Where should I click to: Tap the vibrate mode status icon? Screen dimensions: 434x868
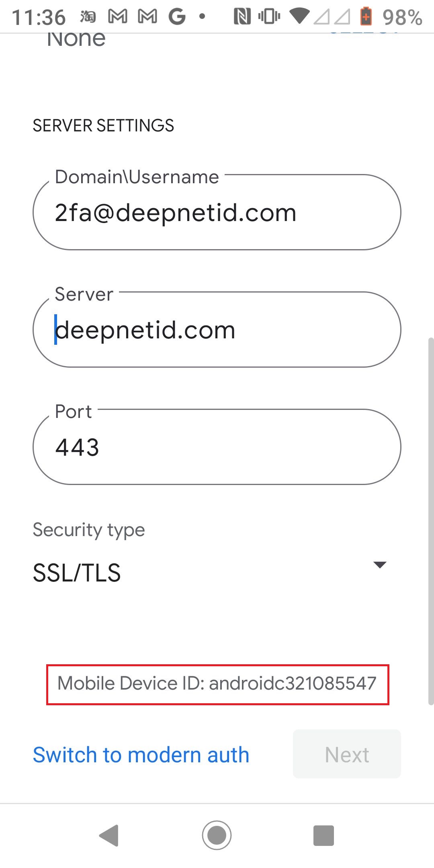[269, 17]
